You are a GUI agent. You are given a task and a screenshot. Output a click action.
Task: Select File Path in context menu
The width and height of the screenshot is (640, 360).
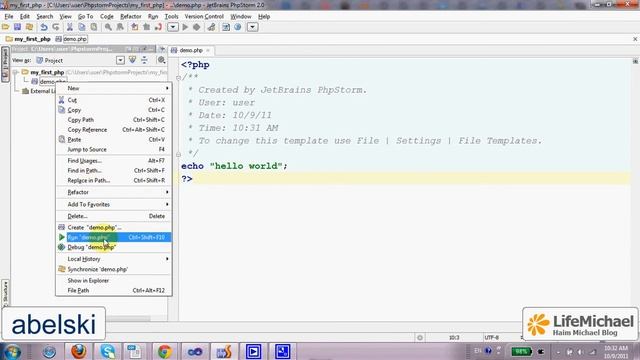(114, 291)
